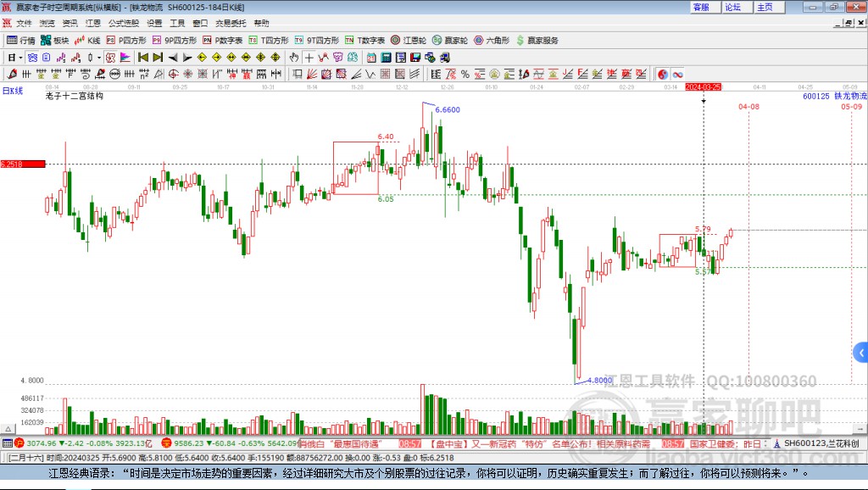Image resolution: width=868 pixels, height=490 pixels.
Task: Open the 9T四方形 tool
Action: [x=317, y=40]
